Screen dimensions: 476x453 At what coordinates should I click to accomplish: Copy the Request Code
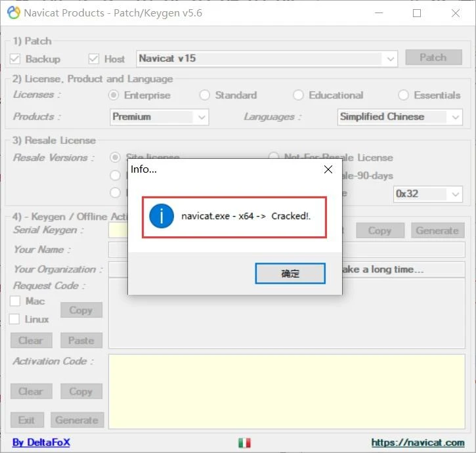point(81,310)
